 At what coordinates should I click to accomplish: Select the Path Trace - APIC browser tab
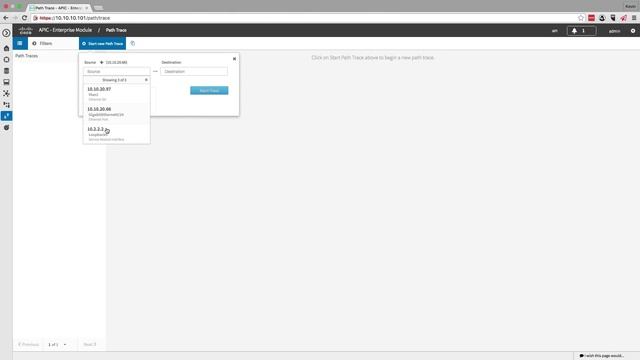[58, 8]
